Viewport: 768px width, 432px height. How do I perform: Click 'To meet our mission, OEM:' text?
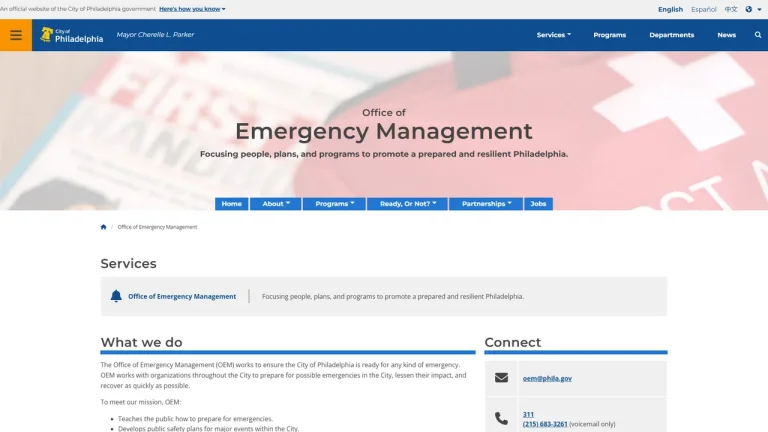[141, 402]
